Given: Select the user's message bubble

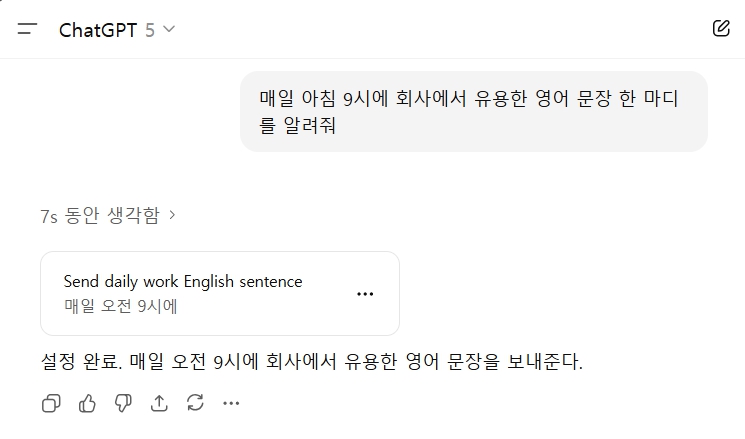Looking at the screenshot, I should [x=473, y=111].
